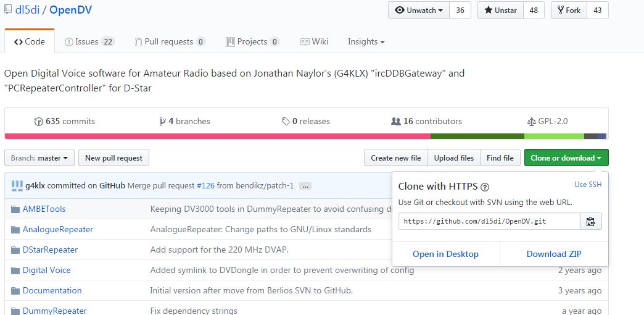Screen dimensions: 644x315
Task: Click the AMBETools folder icon
Action: coord(15,209)
